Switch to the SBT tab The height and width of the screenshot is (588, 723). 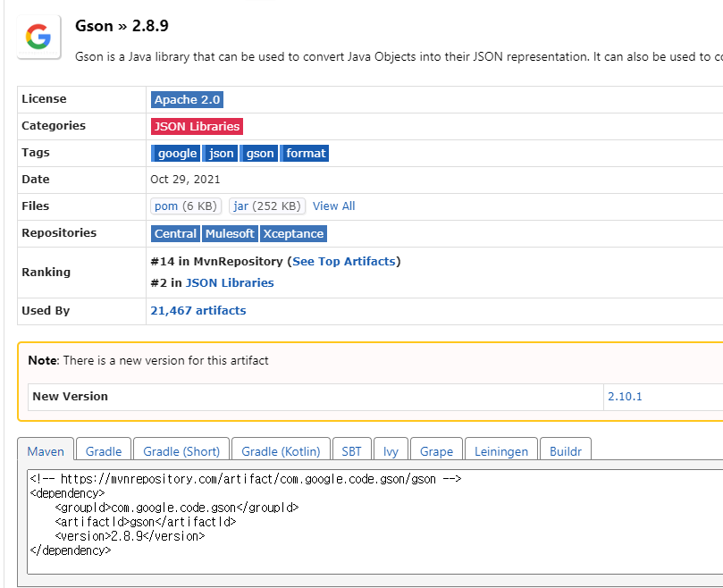pyautogui.click(x=351, y=450)
